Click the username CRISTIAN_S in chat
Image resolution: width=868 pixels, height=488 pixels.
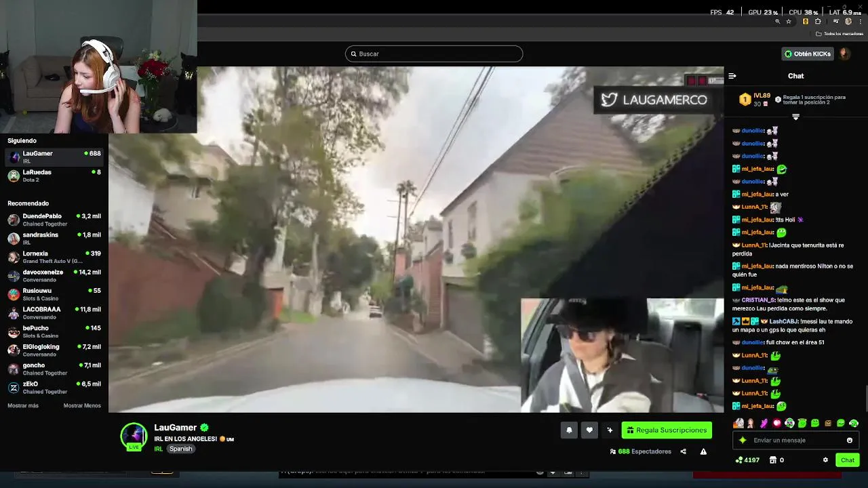coord(758,300)
